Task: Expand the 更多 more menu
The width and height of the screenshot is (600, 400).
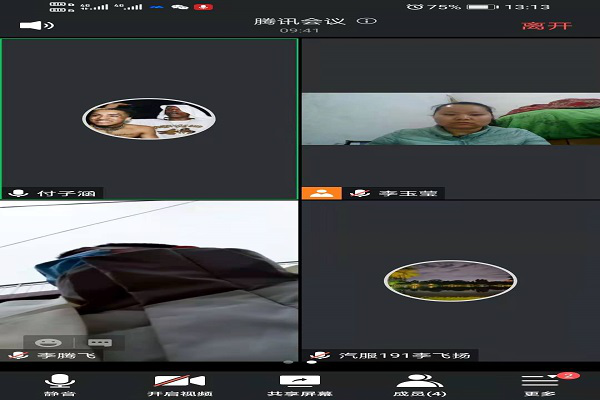Action: 540,385
